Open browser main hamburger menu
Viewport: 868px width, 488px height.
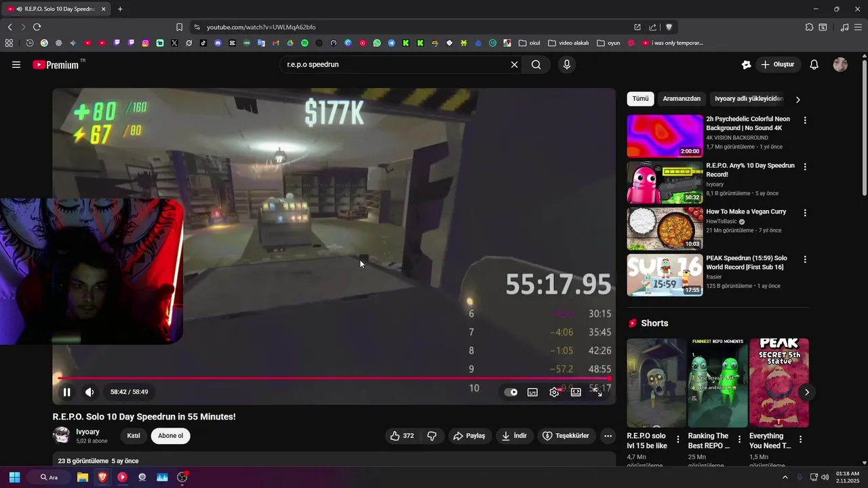point(859,27)
